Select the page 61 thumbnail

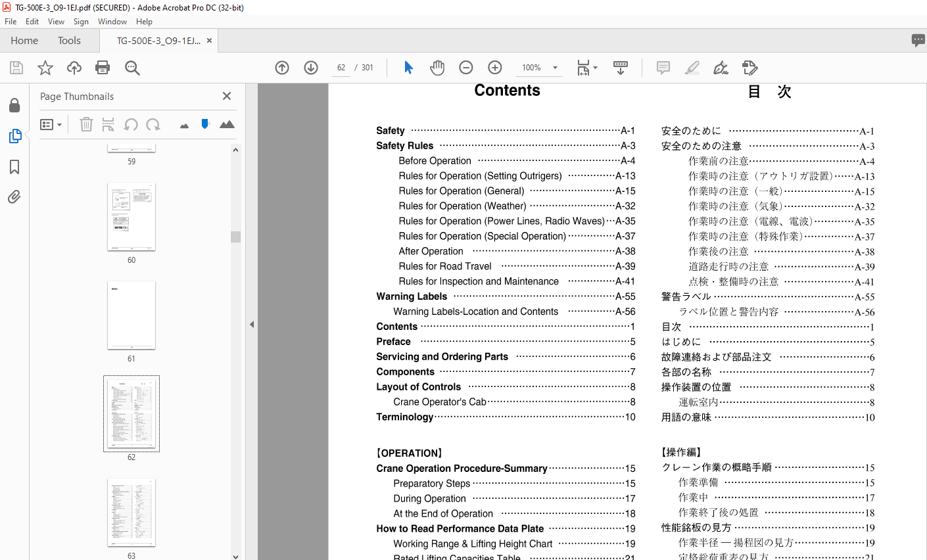[131, 315]
